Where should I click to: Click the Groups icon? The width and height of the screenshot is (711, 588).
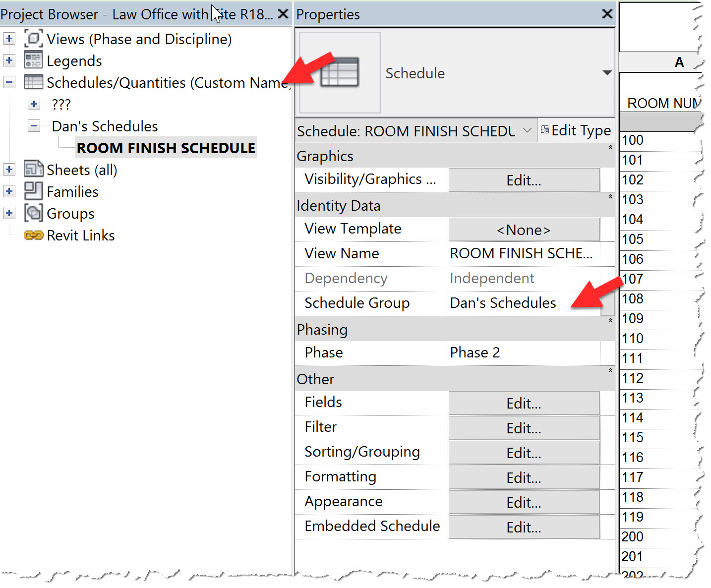[x=33, y=213]
